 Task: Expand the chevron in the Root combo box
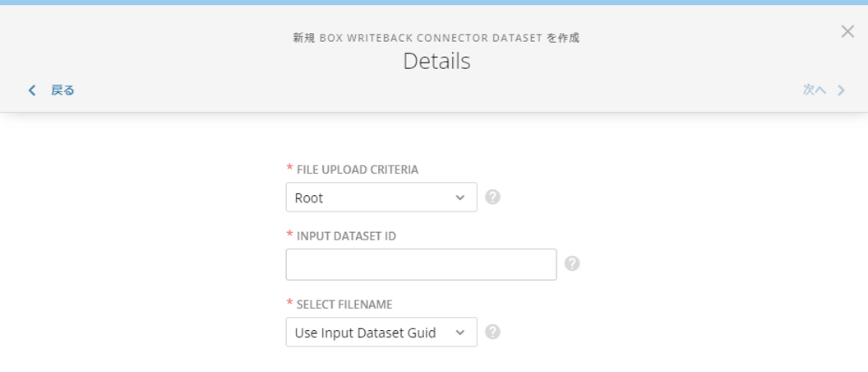pos(460,198)
